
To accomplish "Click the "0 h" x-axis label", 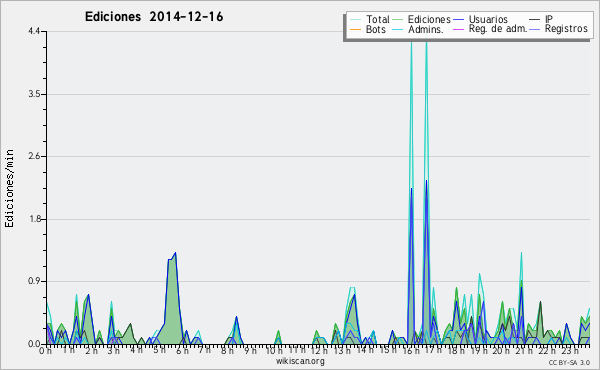I will coord(46,351).
